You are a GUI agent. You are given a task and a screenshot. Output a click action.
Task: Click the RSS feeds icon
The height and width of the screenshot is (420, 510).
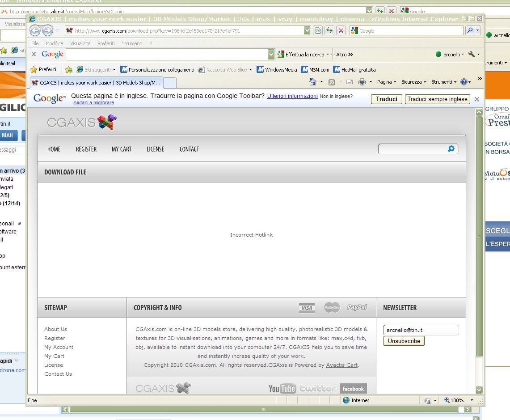332,82
